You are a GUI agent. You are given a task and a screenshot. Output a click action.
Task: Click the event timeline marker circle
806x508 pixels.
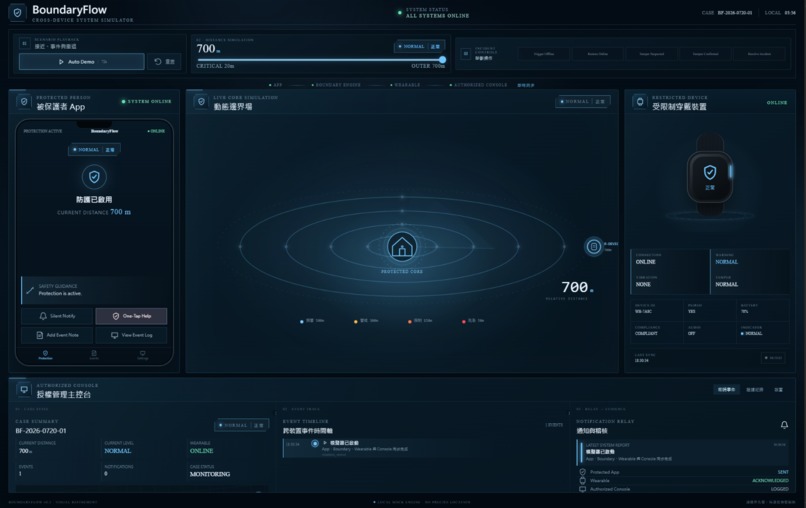point(315,443)
